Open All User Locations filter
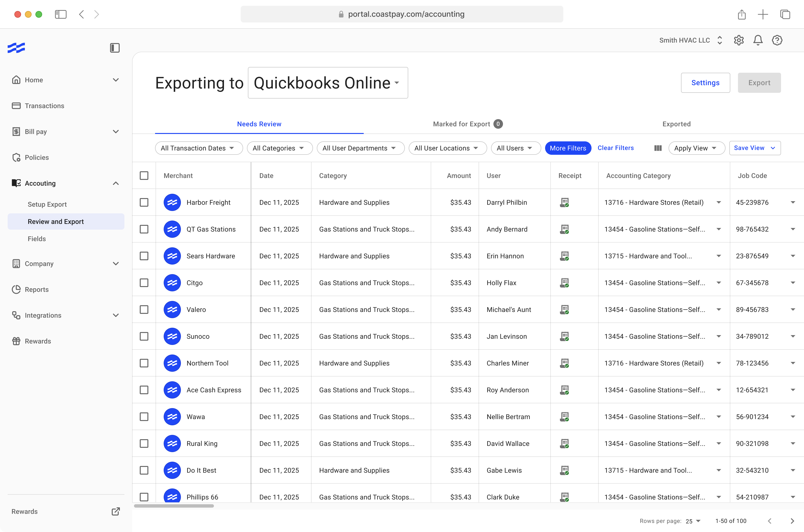 [x=448, y=148]
